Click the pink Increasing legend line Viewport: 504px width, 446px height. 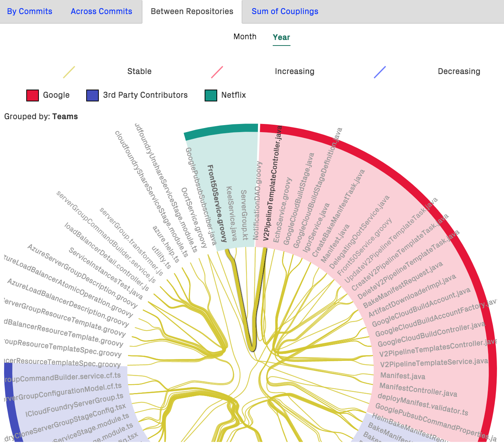click(217, 72)
